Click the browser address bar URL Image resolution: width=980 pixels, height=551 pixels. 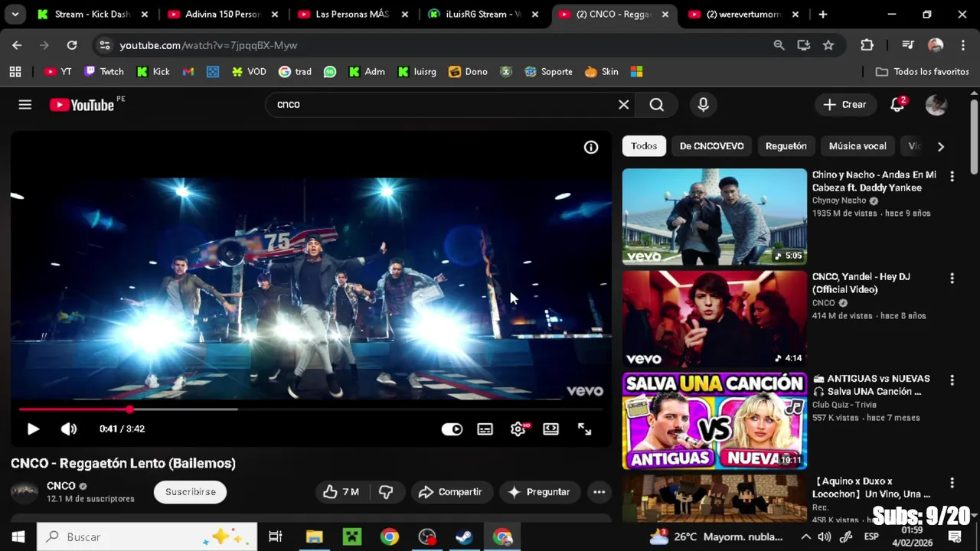[x=208, y=45]
